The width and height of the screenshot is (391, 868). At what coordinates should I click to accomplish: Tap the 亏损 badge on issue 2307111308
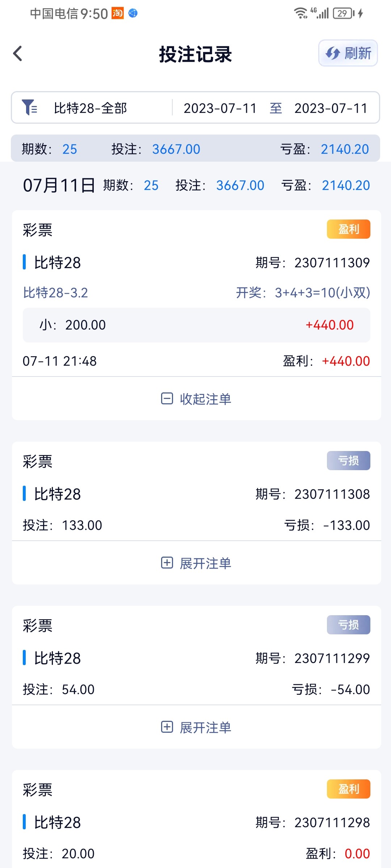click(348, 460)
